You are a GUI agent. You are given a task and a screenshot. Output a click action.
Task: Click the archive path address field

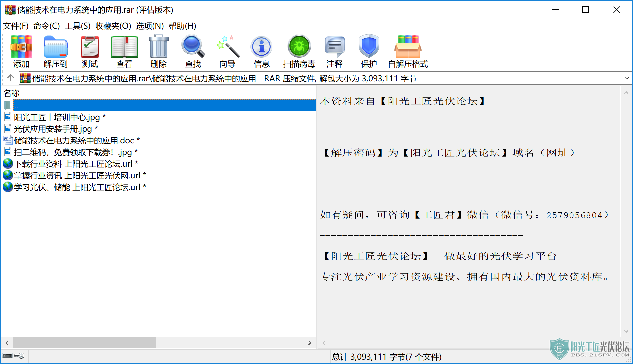tap(325, 78)
